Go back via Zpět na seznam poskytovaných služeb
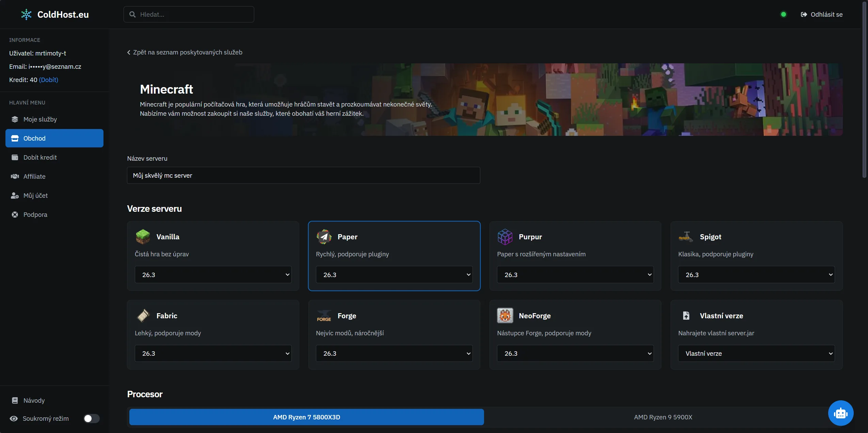Image resolution: width=868 pixels, height=433 pixels. (184, 52)
